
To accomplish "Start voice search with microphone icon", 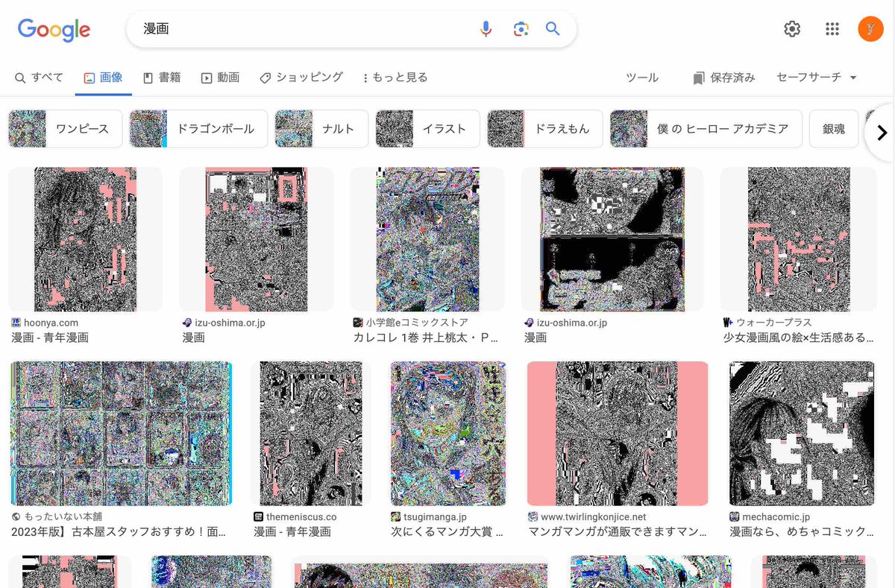I will (x=486, y=29).
